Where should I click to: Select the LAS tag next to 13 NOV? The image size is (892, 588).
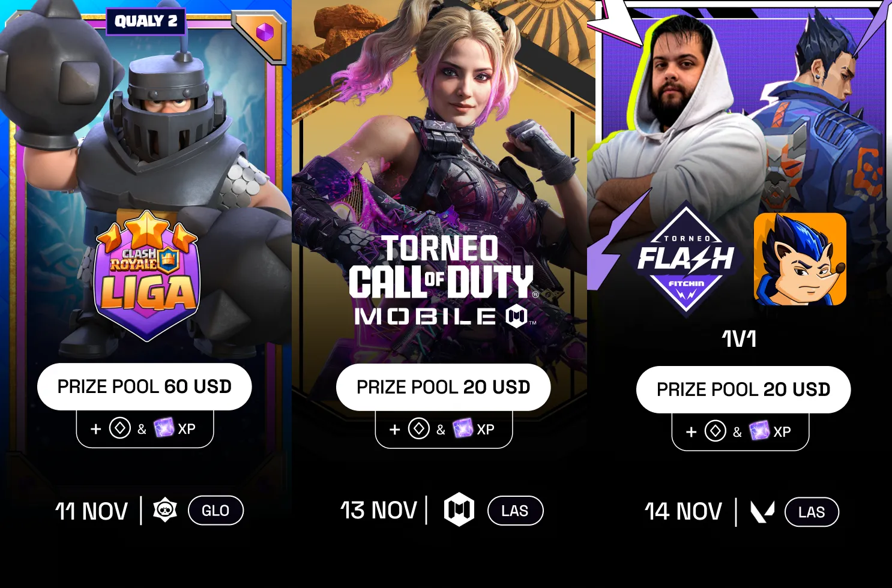pyautogui.click(x=515, y=511)
